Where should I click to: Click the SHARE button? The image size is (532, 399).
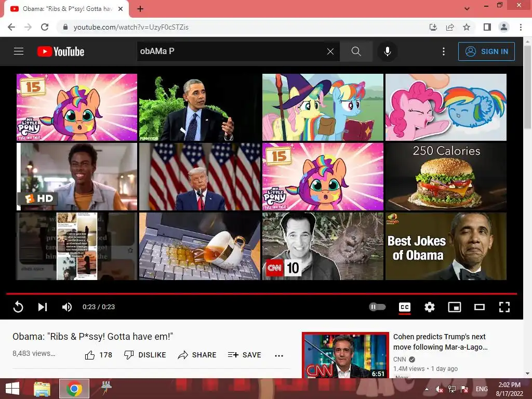point(197,355)
